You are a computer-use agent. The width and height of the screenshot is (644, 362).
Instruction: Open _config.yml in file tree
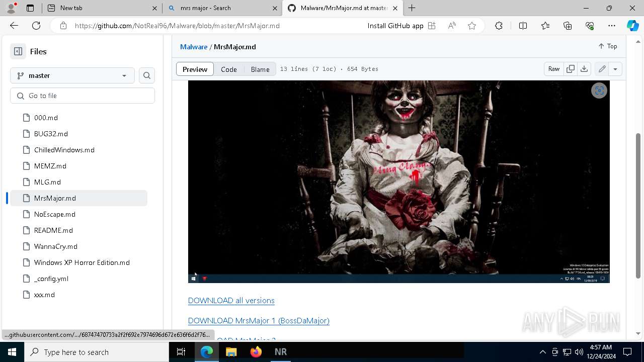(51, 279)
